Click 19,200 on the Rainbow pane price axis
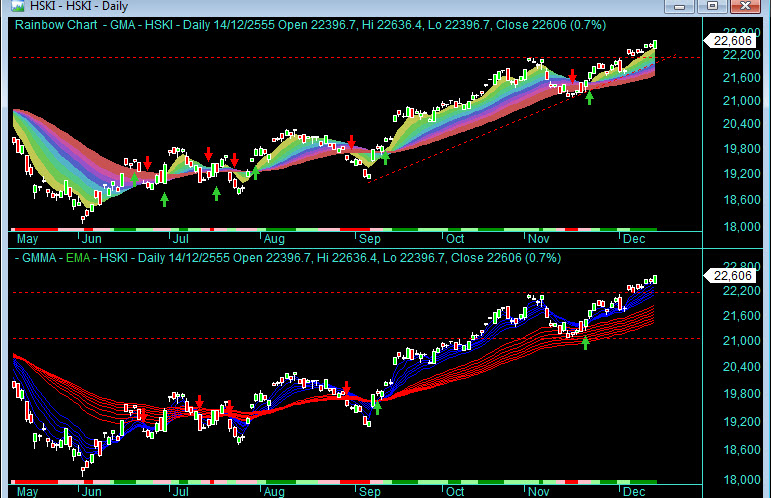This screenshot has height=498, width=771. (741, 174)
